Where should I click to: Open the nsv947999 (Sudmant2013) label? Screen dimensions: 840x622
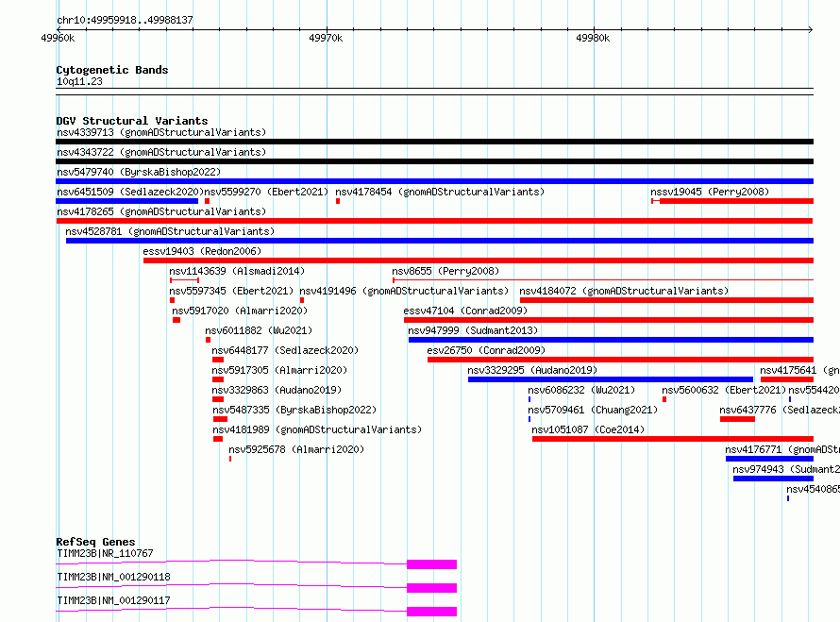[x=473, y=330]
